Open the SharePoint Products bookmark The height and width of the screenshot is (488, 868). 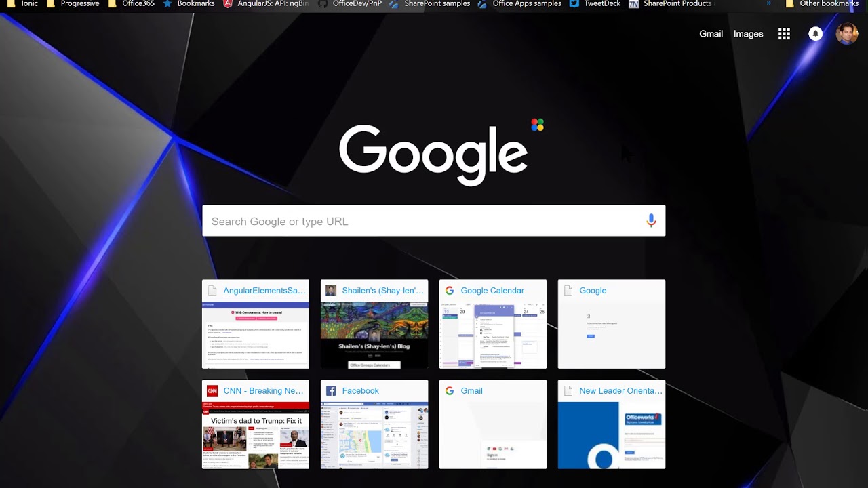coord(671,4)
